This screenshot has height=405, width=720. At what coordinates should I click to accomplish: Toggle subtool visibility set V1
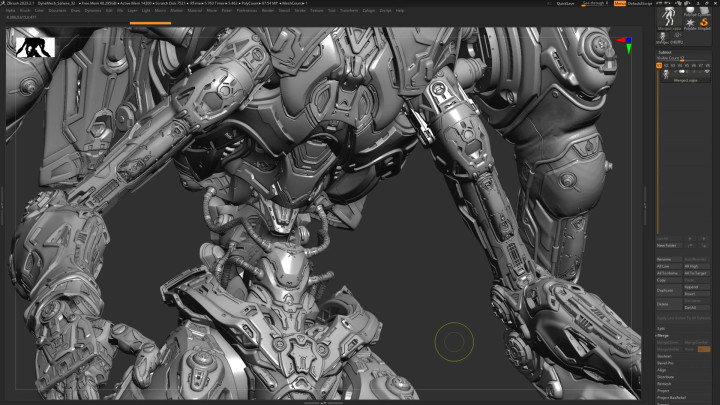[x=659, y=66]
